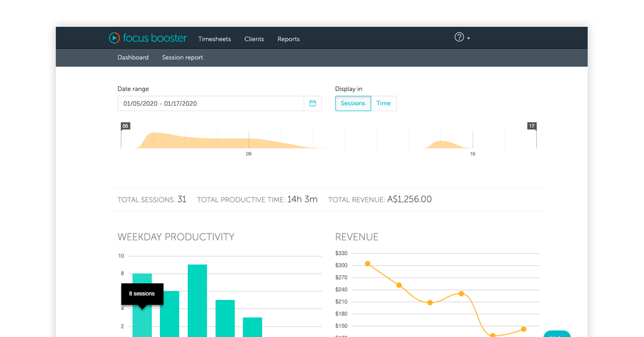The width and height of the screenshot is (644, 337).
Task: Click the last revenue data point
Action: tap(523, 329)
